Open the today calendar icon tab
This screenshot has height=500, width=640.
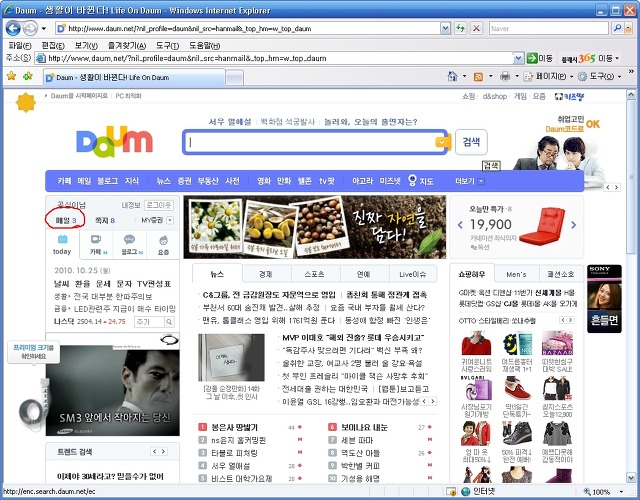coord(62,244)
